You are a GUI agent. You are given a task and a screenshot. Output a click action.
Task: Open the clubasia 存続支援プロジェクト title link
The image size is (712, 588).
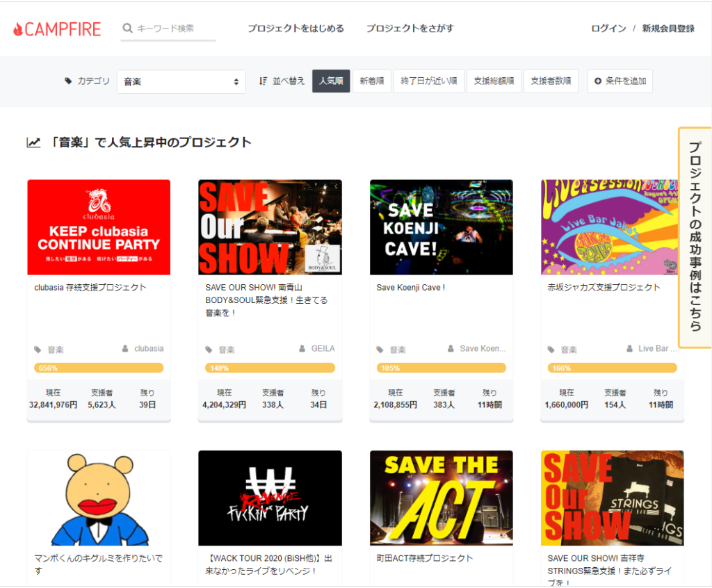pyautogui.click(x=90, y=288)
